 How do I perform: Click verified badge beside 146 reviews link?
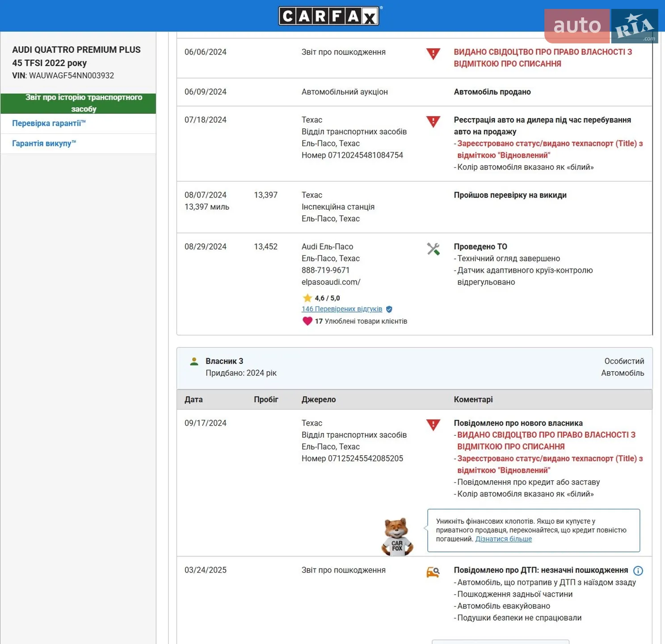tap(389, 309)
